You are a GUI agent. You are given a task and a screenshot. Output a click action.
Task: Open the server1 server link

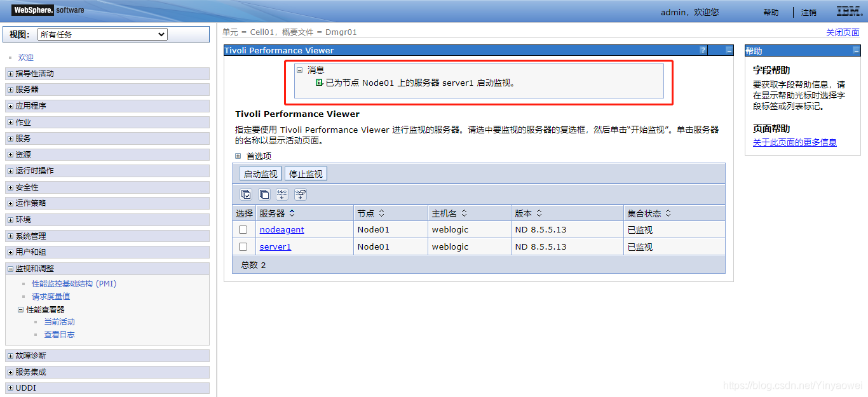click(x=275, y=246)
